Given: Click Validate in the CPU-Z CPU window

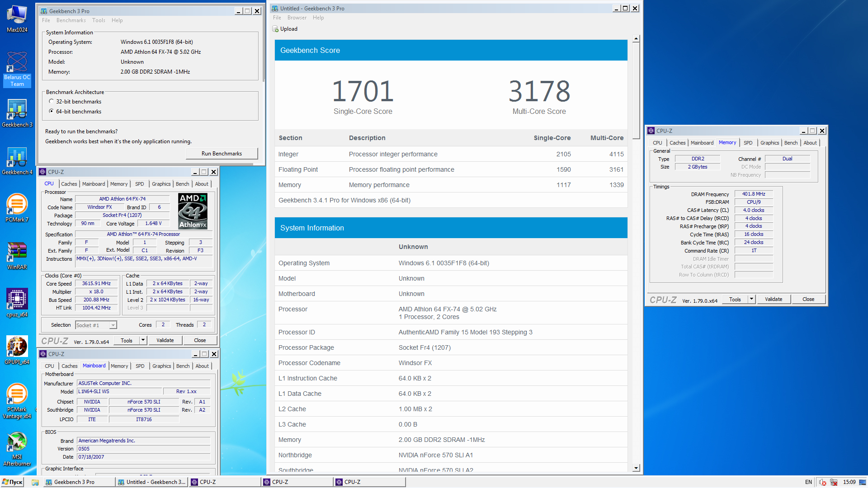Looking at the screenshot, I should point(165,340).
